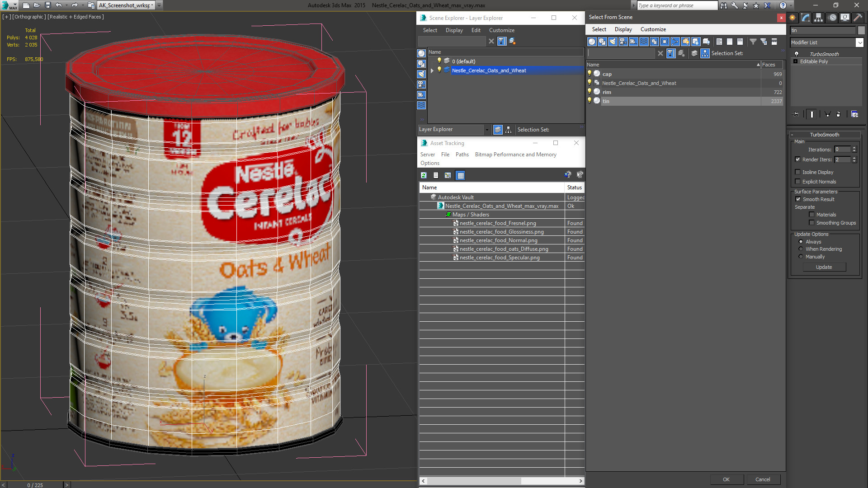Viewport: 868px width, 488px height.
Task: Expand Editable Poly sub-objects
Action: pos(795,61)
